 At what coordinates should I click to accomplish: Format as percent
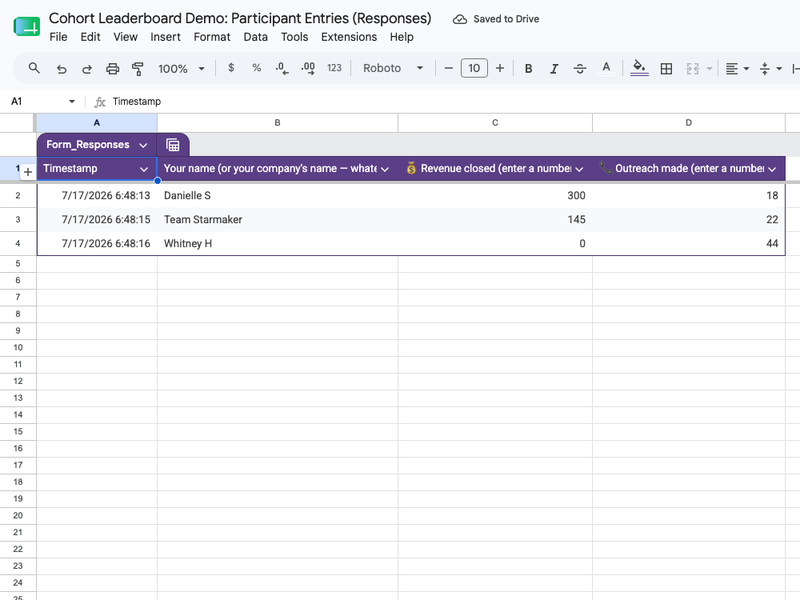(257, 68)
